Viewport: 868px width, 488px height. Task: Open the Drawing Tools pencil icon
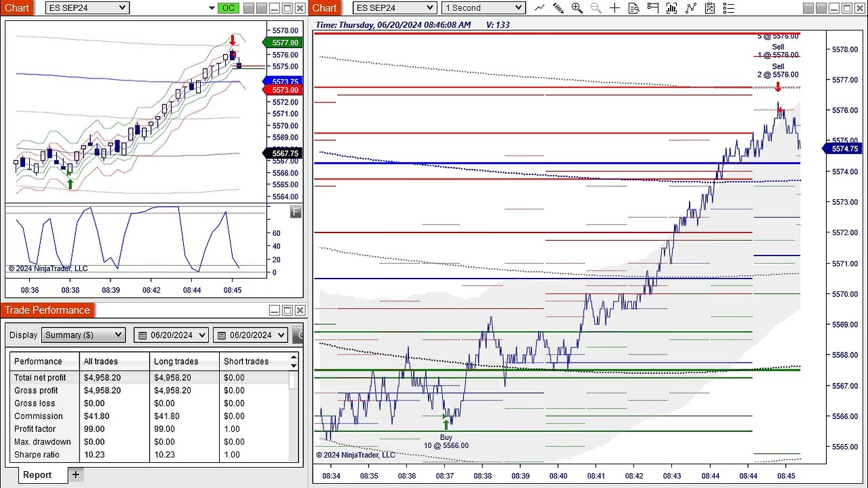coord(558,8)
